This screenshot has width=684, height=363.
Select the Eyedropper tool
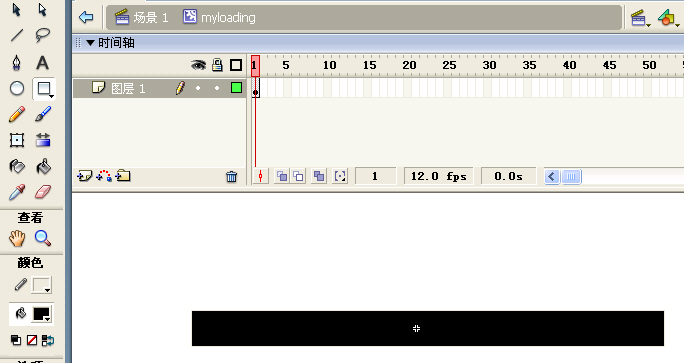tap(17, 192)
